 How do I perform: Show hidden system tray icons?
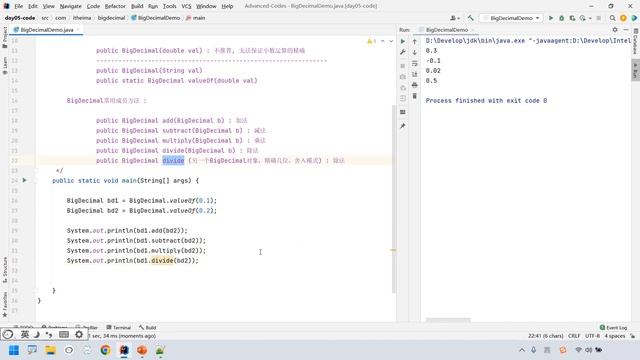tap(522, 350)
